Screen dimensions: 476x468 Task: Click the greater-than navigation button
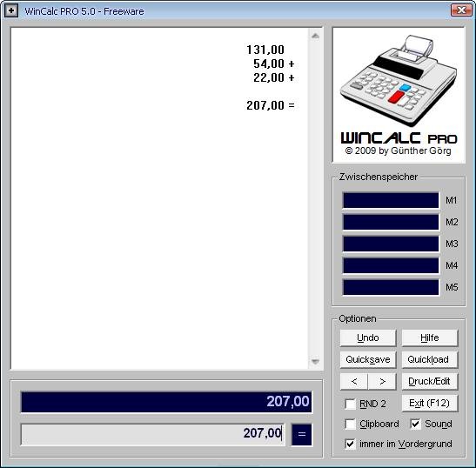tap(382, 382)
